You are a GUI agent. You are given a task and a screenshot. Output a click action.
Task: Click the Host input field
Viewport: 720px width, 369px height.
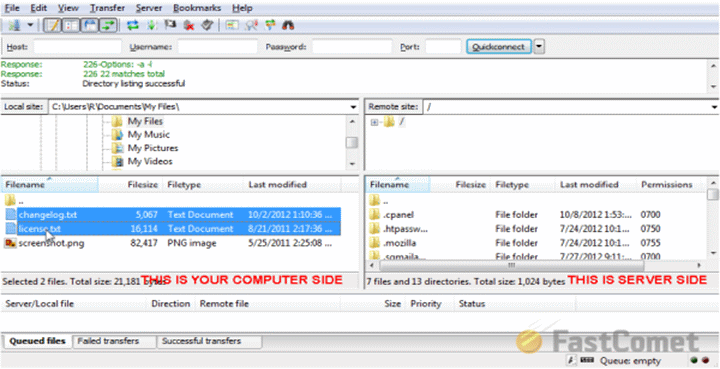coord(78,46)
